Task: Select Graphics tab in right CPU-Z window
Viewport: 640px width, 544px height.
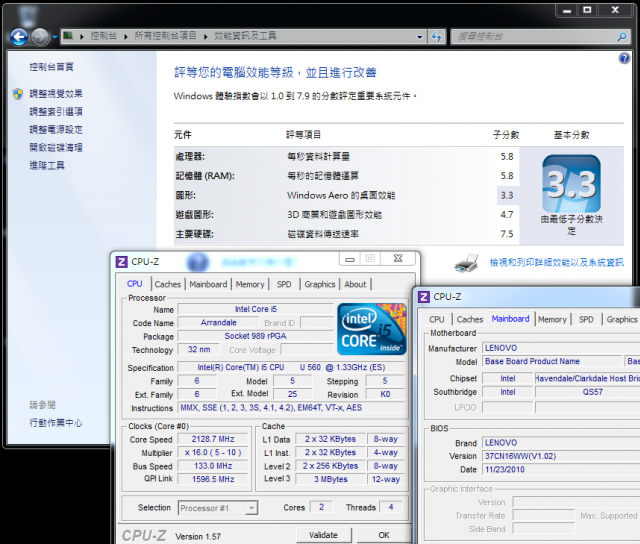Action: pos(622,320)
